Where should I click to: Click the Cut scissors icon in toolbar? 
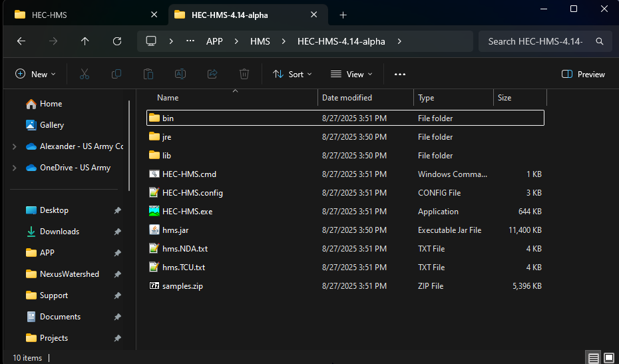84,74
